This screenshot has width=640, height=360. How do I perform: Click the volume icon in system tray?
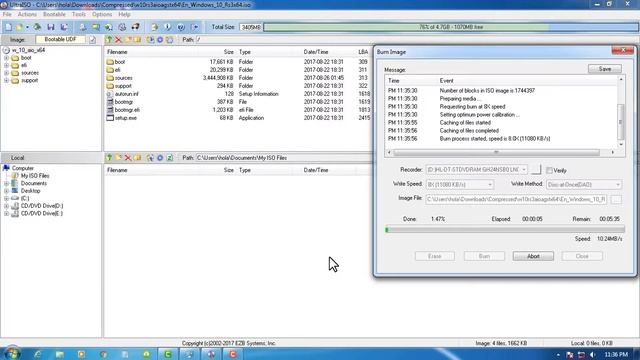coord(593,355)
